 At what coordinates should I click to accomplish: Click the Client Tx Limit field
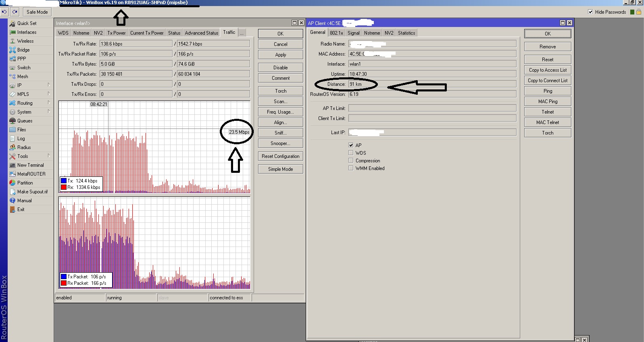(432, 118)
